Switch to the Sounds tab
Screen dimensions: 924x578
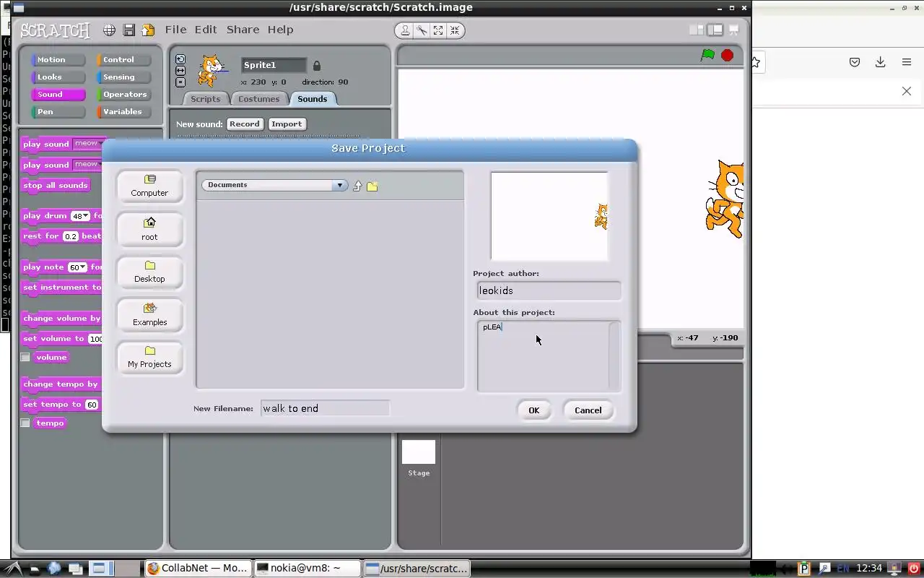coord(312,99)
